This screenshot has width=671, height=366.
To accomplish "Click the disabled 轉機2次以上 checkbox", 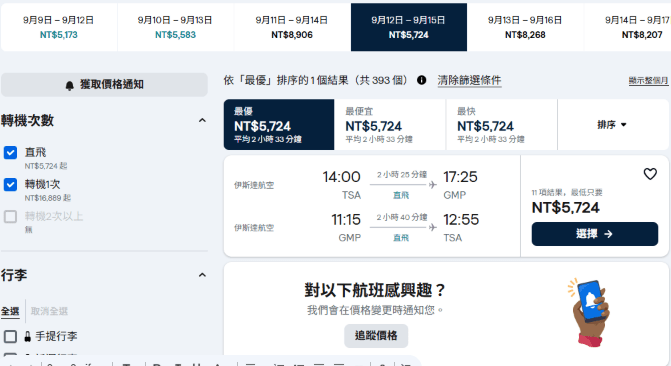I will (x=10, y=217).
